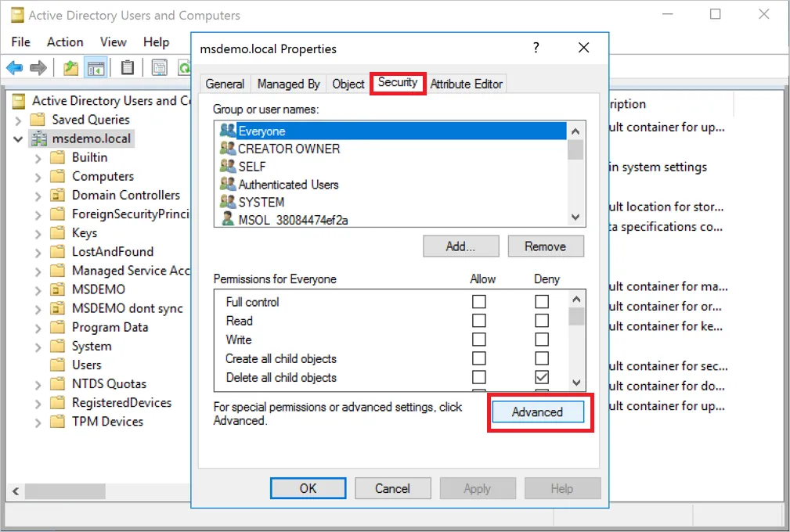Open the File menu

pos(20,41)
